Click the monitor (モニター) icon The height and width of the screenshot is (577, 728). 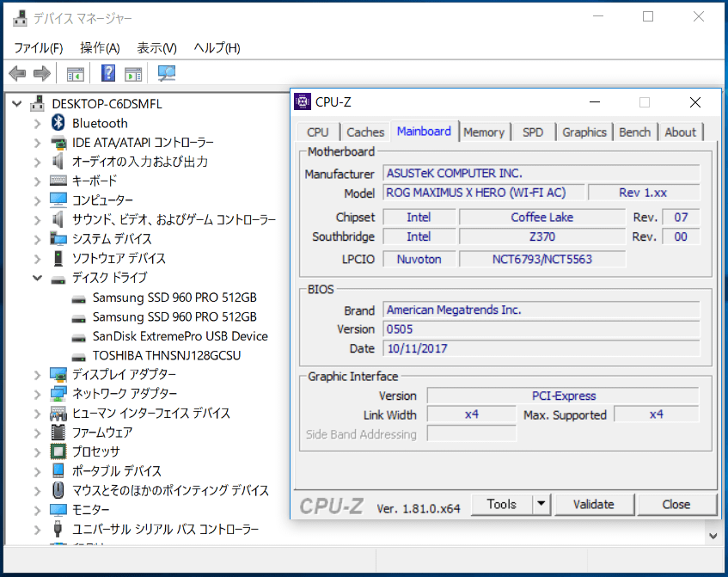58,510
